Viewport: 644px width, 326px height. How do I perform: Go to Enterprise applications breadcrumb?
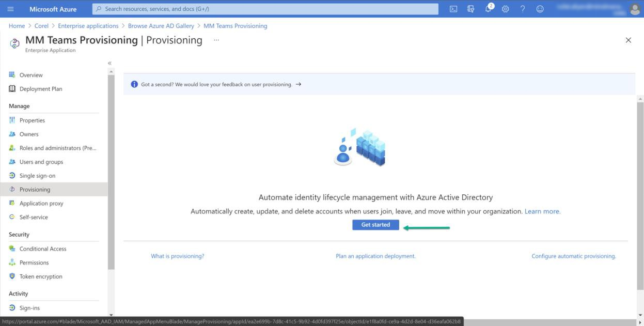pyautogui.click(x=88, y=26)
